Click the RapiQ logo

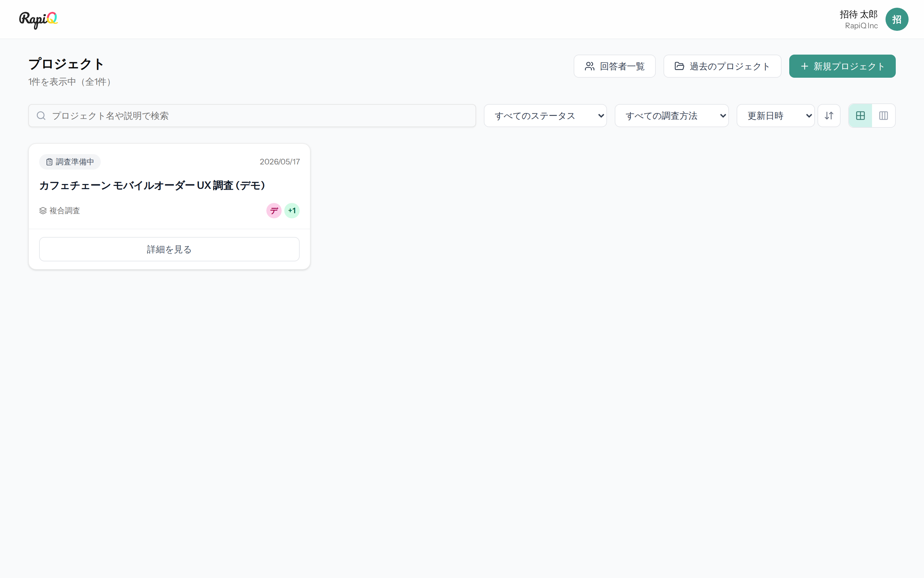[38, 20]
